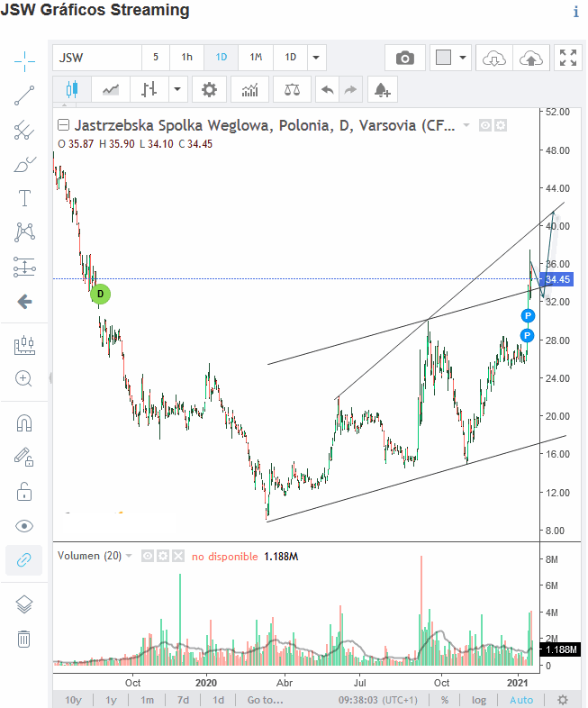The height and width of the screenshot is (708, 588).
Task: Open Go to... date dialog
Action: click(266, 700)
